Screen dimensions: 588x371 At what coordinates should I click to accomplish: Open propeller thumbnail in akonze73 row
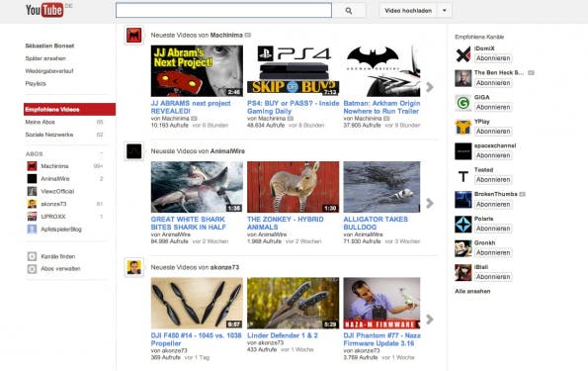pos(197,303)
